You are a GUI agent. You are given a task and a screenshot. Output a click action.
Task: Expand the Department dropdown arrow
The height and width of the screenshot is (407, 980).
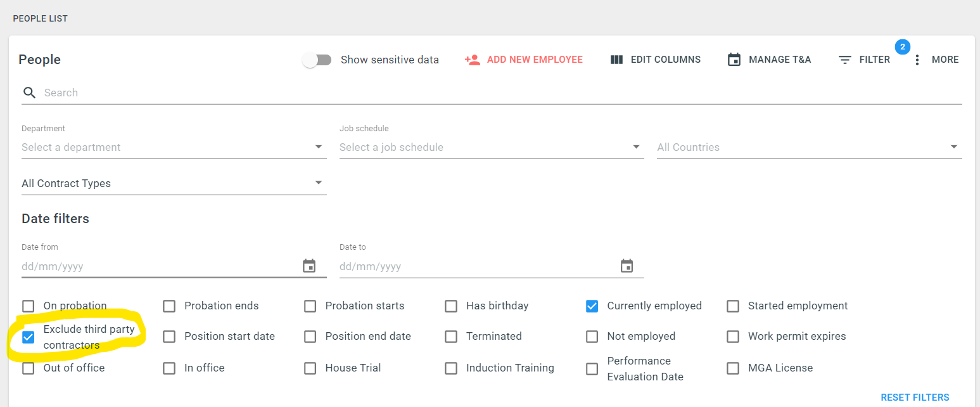319,147
